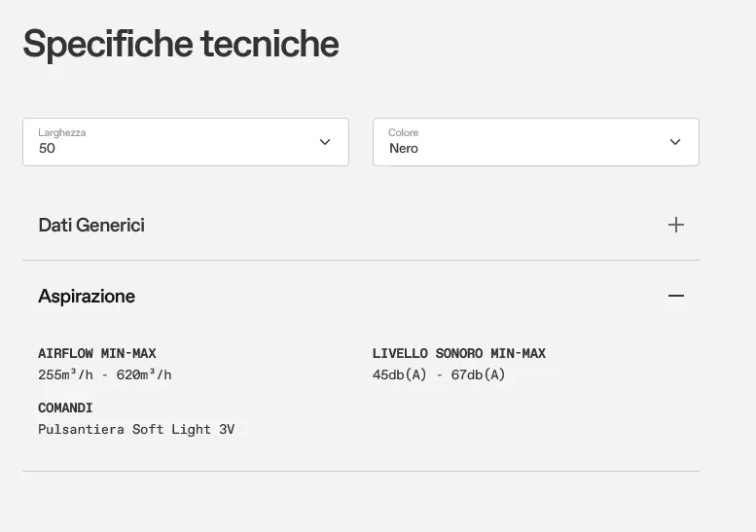
Task: Select the LIVELLO SONORO MIN-MAX label
Action: [x=459, y=353]
